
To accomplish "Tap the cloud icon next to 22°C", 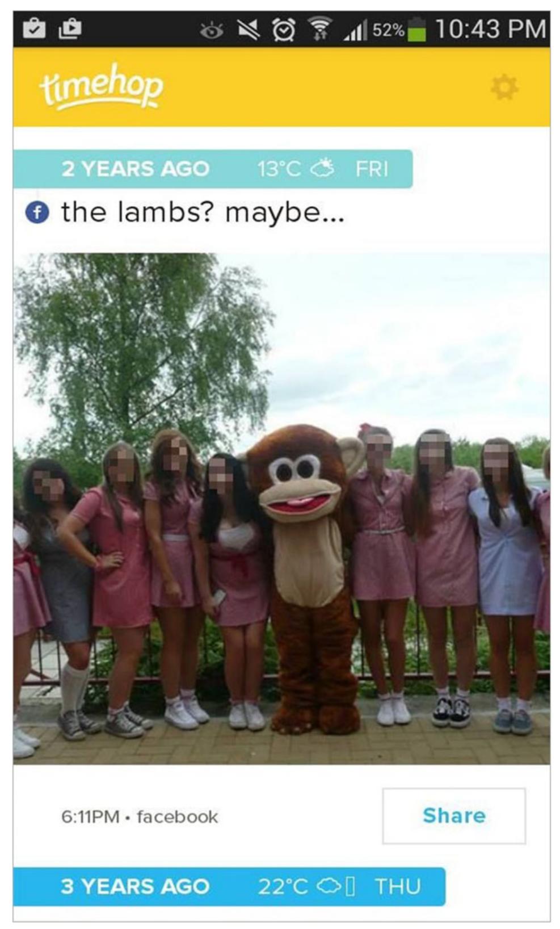I will 330,886.
